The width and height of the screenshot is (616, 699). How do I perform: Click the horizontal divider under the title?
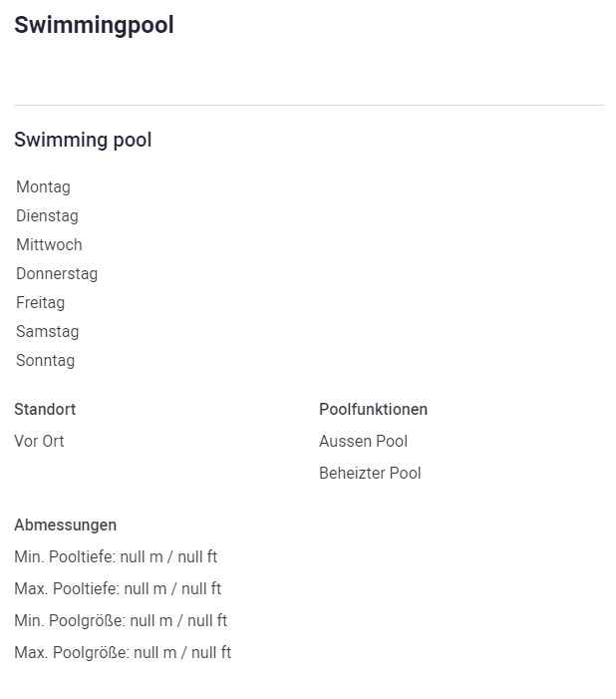(x=308, y=105)
